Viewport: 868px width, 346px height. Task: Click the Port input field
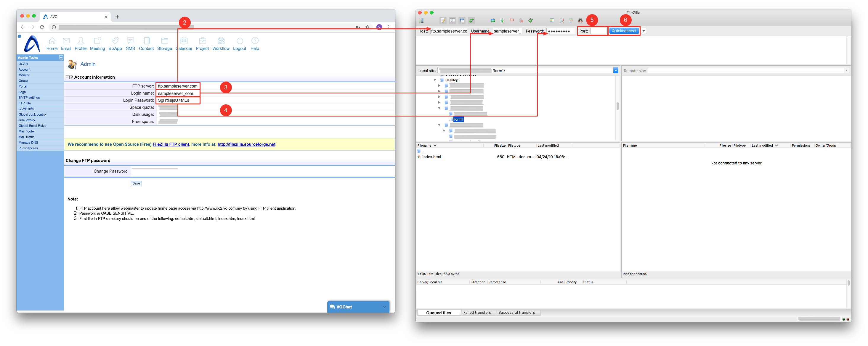coord(598,31)
